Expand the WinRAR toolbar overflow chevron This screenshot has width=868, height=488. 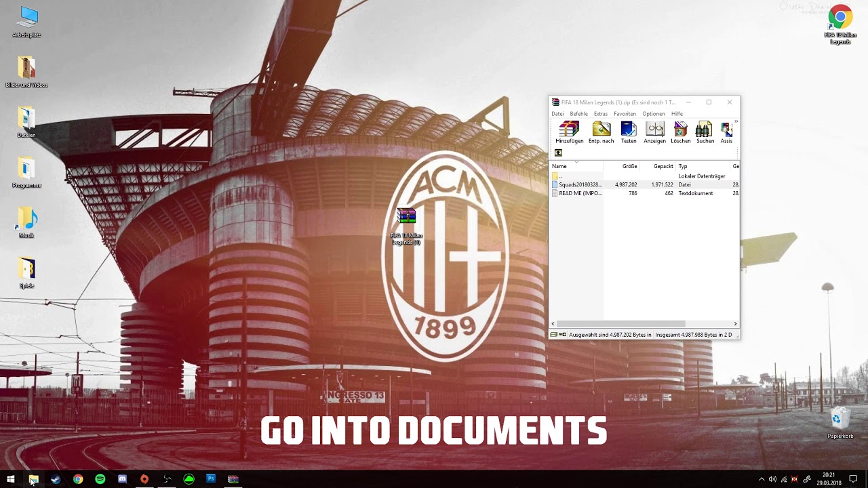(x=736, y=122)
